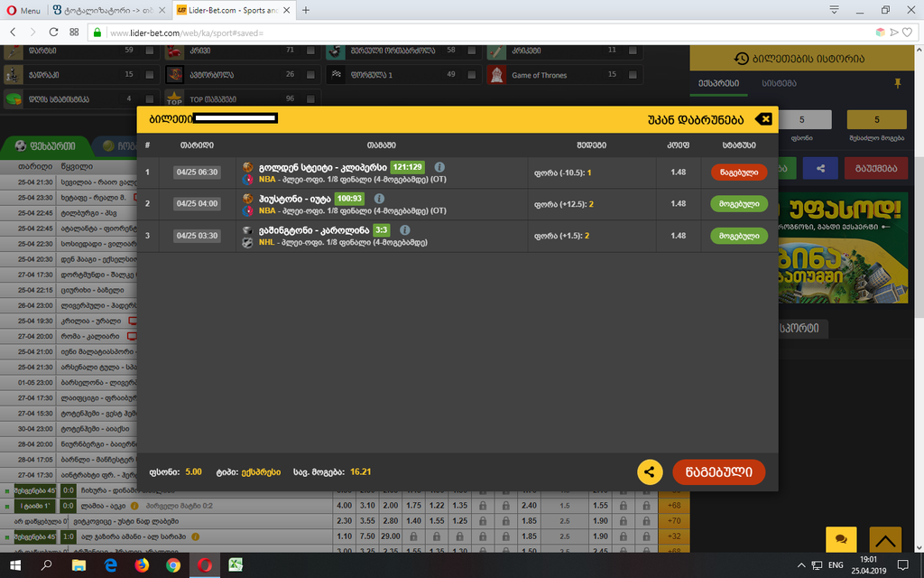Open Chrome from the taskbar
Image resolution: width=924 pixels, height=578 pixels.
tap(173, 565)
